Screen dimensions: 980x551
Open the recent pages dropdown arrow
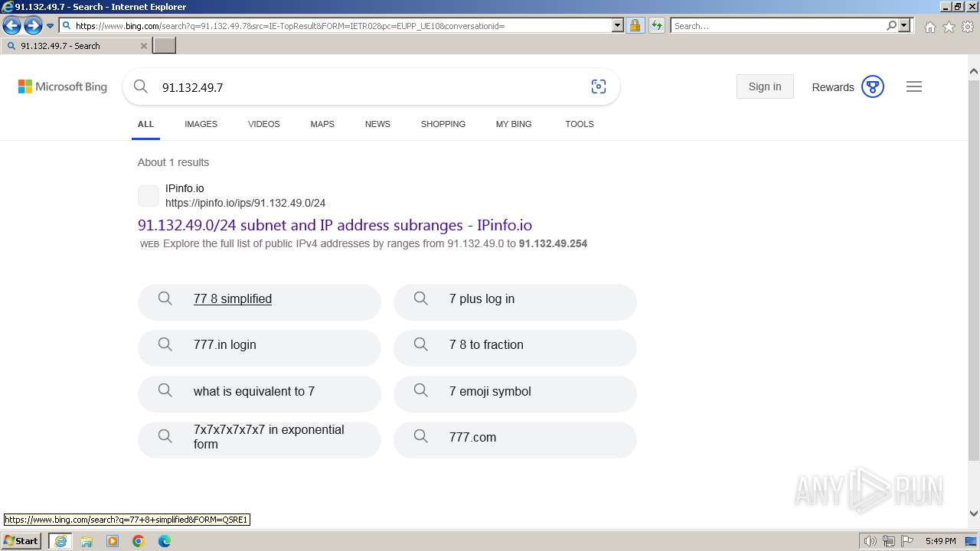[51, 26]
